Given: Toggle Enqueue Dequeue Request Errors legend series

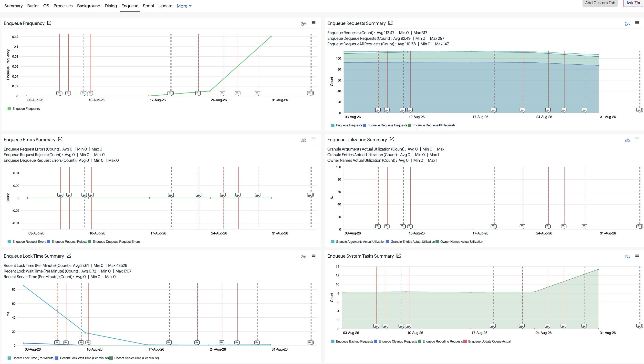Looking at the screenshot, I should pyautogui.click(x=114, y=242).
